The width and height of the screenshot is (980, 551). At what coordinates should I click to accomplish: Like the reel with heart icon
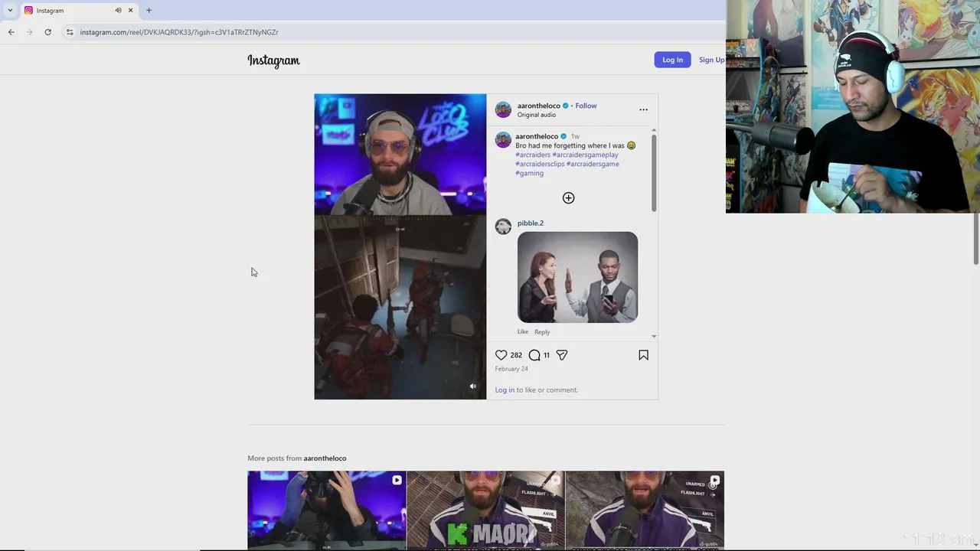pos(501,355)
